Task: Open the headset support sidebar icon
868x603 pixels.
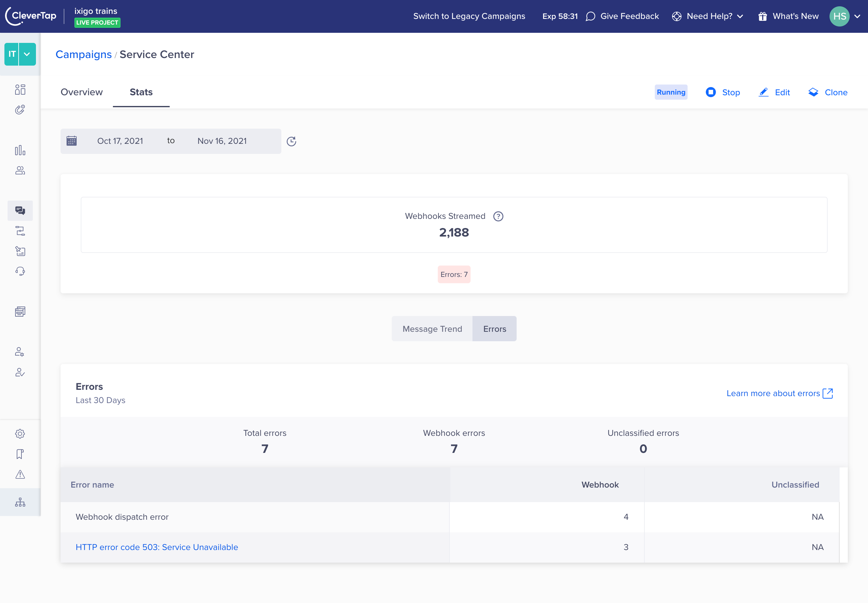Action: pos(20,271)
